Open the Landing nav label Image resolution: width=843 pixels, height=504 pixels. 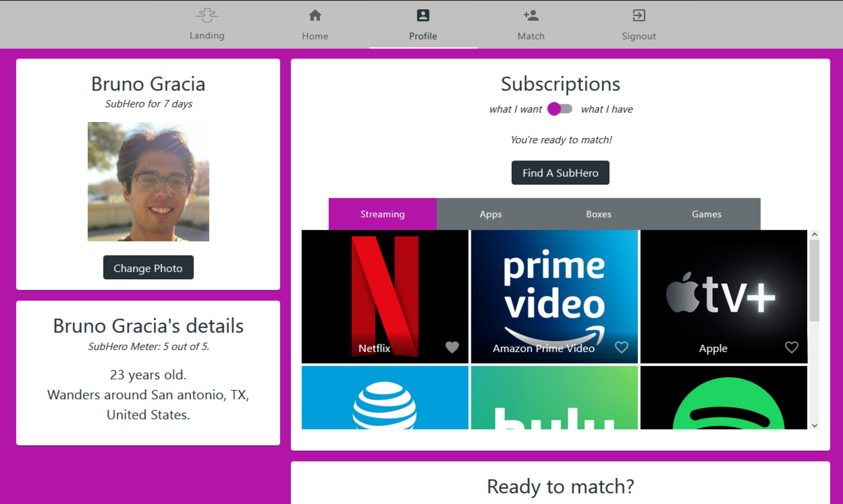(207, 36)
